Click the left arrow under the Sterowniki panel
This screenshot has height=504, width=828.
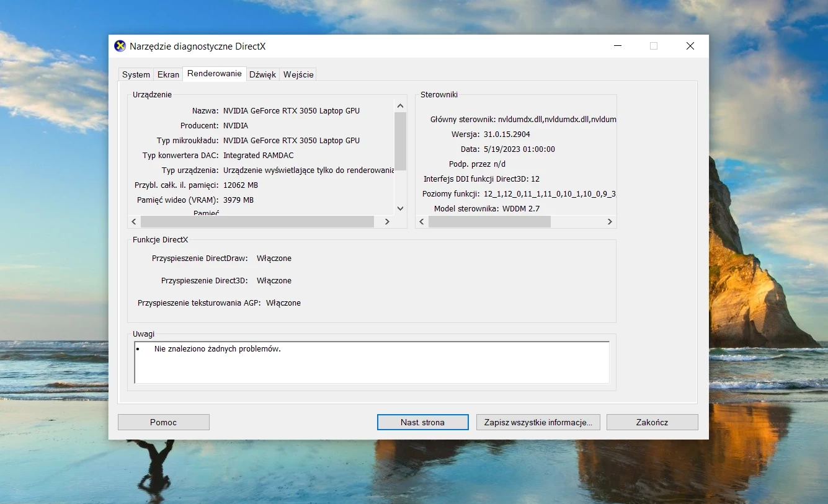point(421,221)
